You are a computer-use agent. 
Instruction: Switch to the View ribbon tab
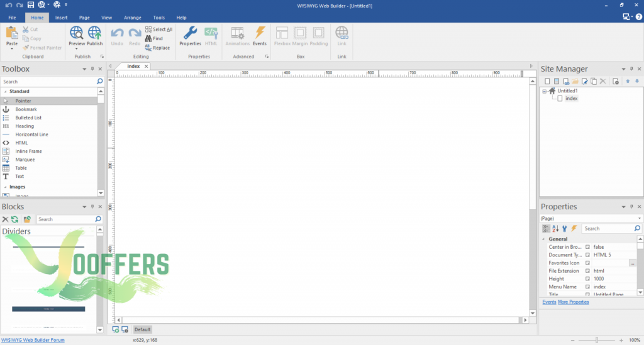[106, 18]
